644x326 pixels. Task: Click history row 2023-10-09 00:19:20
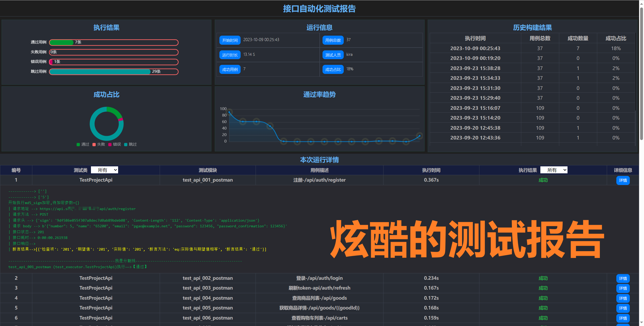pos(532,58)
